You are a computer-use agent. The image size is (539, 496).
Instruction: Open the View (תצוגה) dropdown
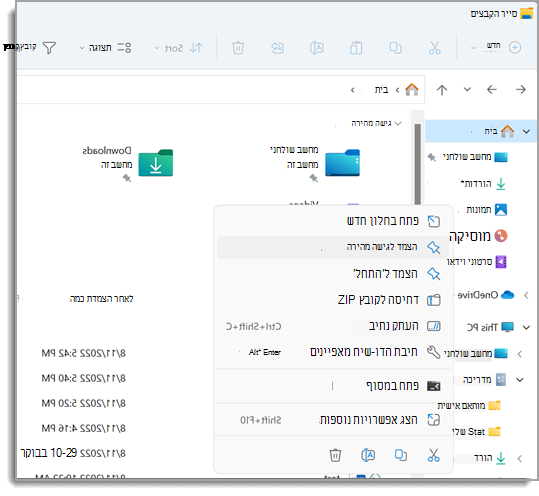(x=105, y=47)
